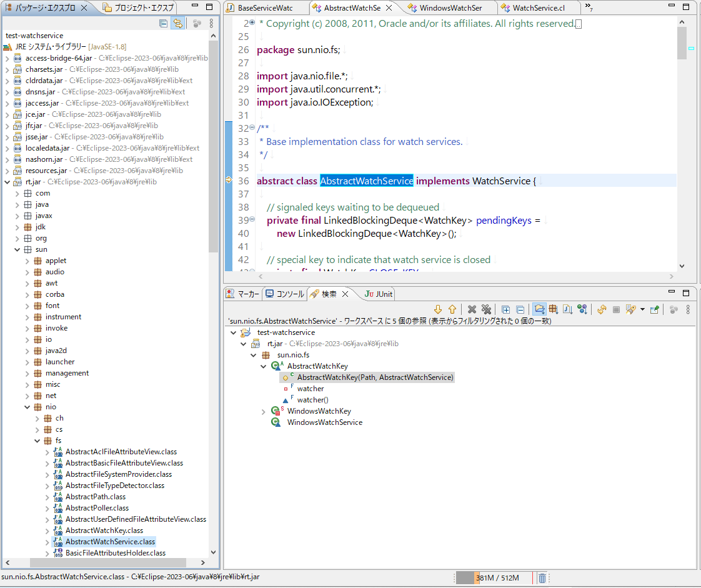Jump to the previous search match
The height and width of the screenshot is (588, 701).
[452, 309]
